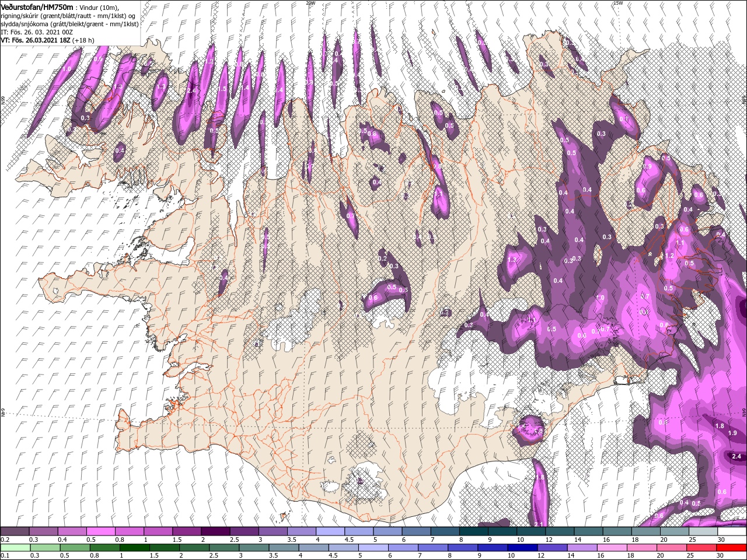
Task: Pick the bright red rain swatch above 30
Action: coord(731,547)
